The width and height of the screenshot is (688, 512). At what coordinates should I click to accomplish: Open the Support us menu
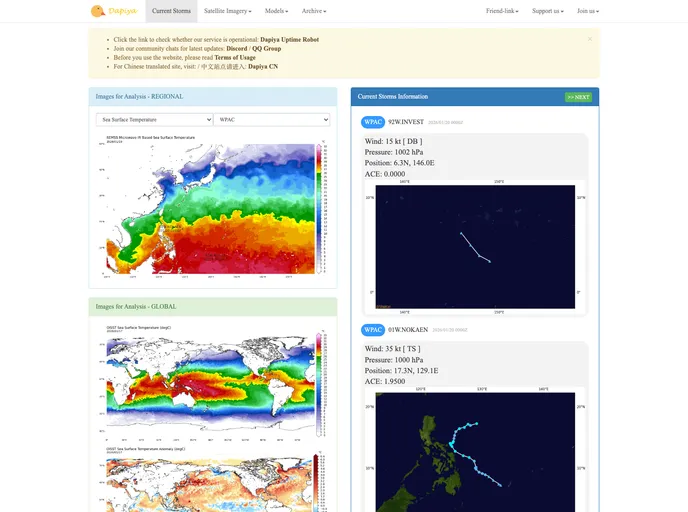point(547,11)
